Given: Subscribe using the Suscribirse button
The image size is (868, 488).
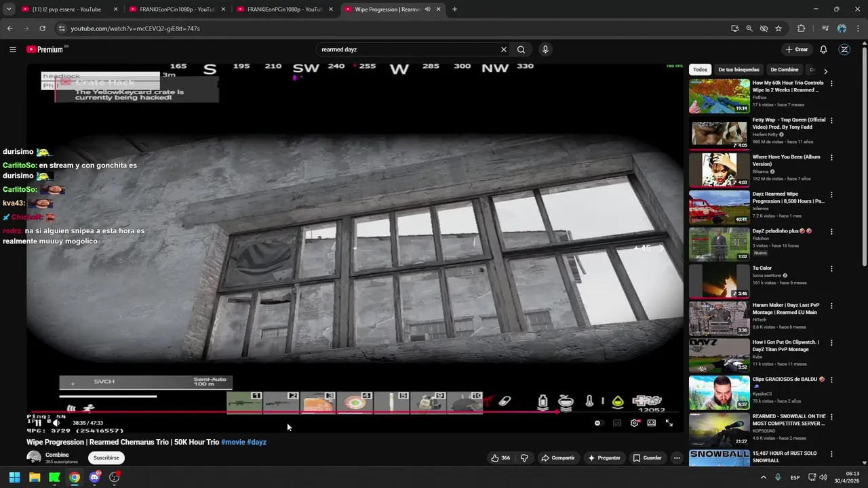Looking at the screenshot, I should point(106,458).
